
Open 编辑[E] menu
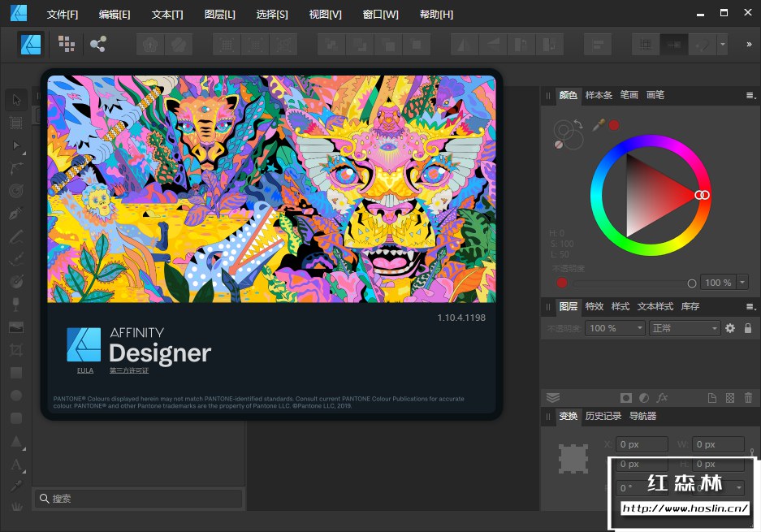pyautogui.click(x=115, y=15)
